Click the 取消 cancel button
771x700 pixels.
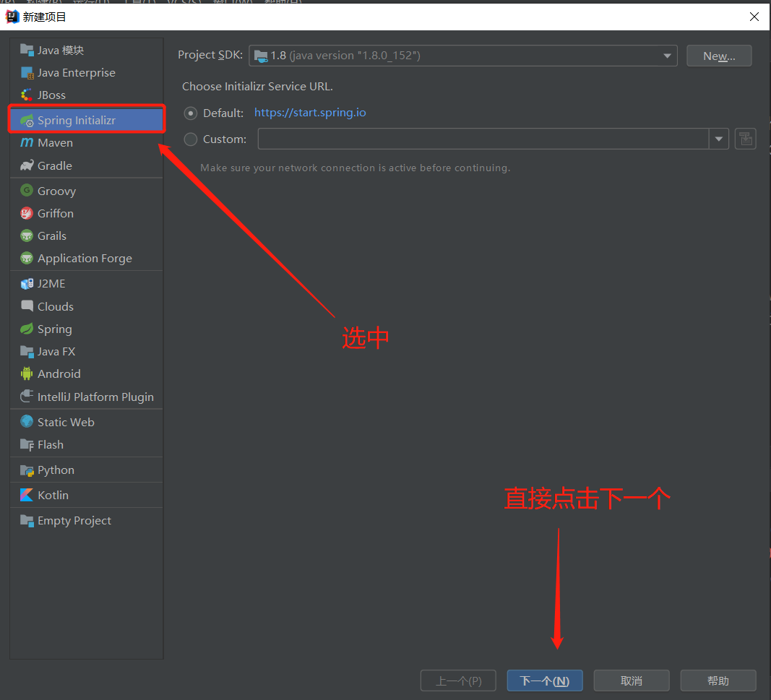(632, 680)
